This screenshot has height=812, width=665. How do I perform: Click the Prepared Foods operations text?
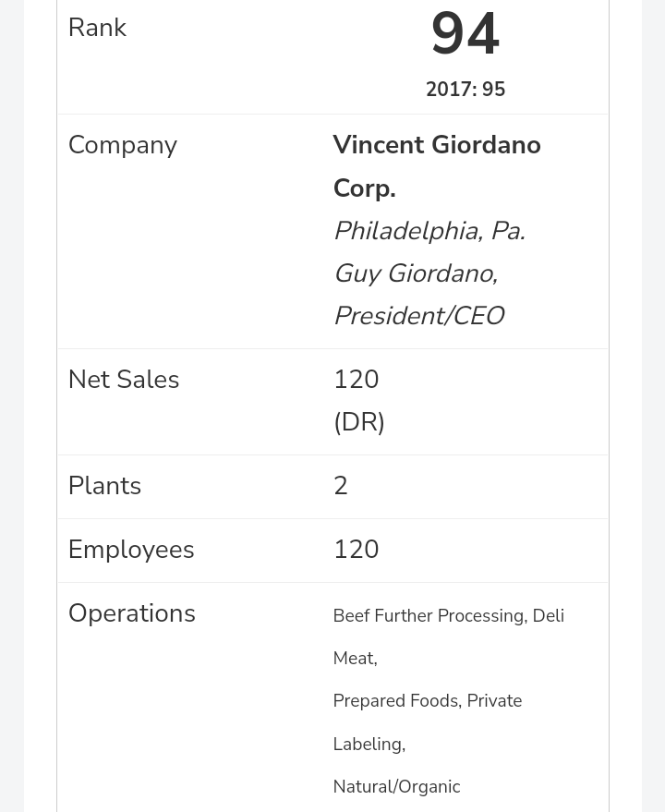[x=396, y=701]
